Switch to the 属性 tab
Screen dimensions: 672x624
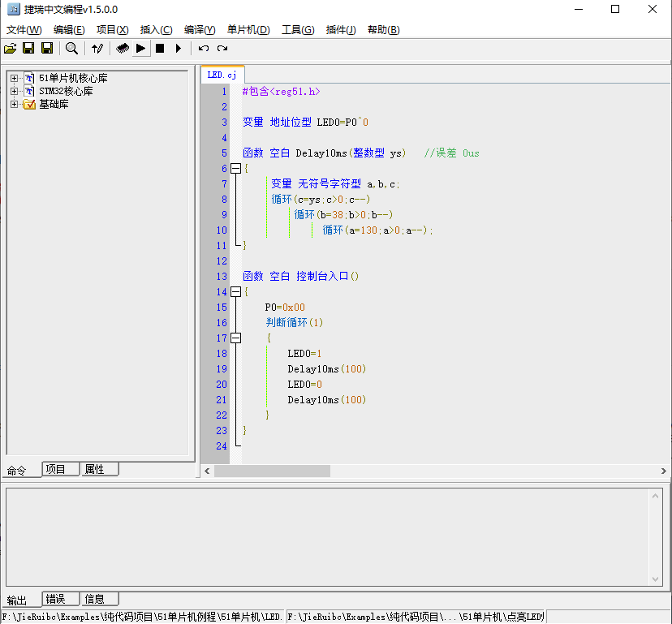[x=99, y=469]
